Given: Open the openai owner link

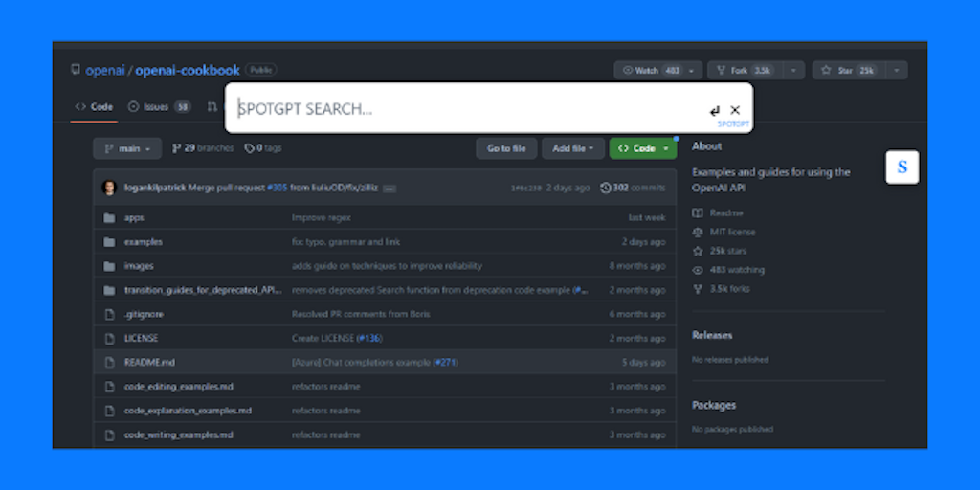Looking at the screenshot, I should point(105,71).
